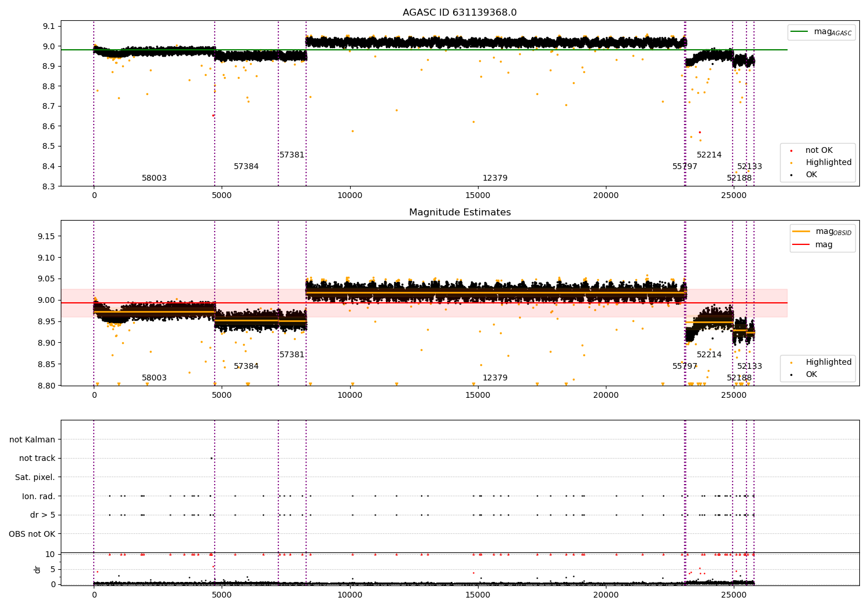Click obsid label 55797 in the top plot
Image resolution: width=868 pixels, height=608 pixels.
(x=685, y=167)
